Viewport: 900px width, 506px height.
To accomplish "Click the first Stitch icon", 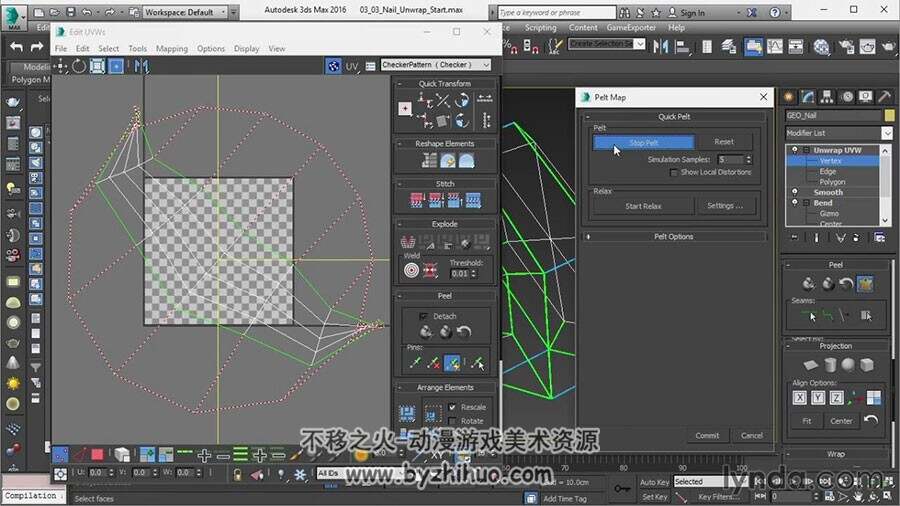I will pos(417,200).
